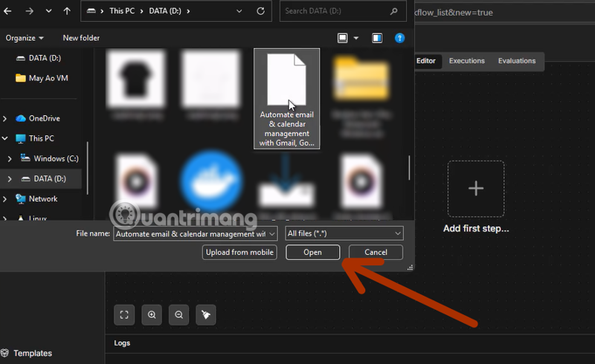595x364 pixels.
Task: Click Upload from mobile button
Action: 239,252
